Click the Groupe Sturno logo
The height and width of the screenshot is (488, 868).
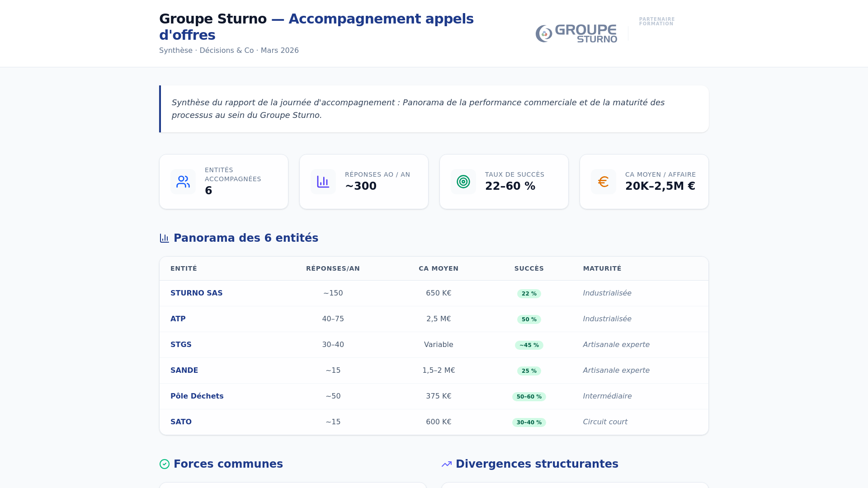(576, 33)
